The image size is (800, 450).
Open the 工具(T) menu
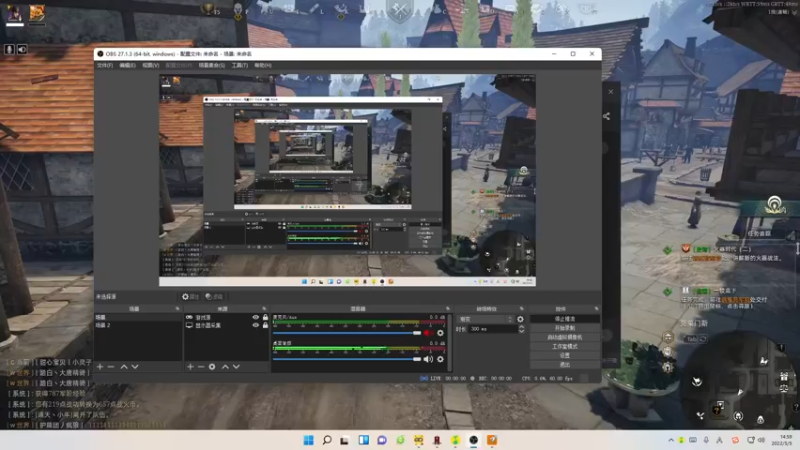click(240, 65)
